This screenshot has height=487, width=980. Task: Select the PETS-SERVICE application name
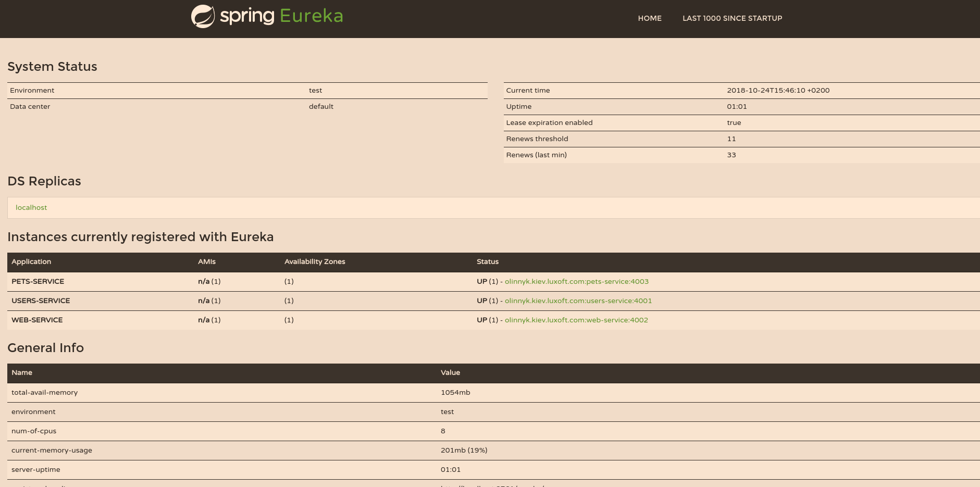point(38,281)
